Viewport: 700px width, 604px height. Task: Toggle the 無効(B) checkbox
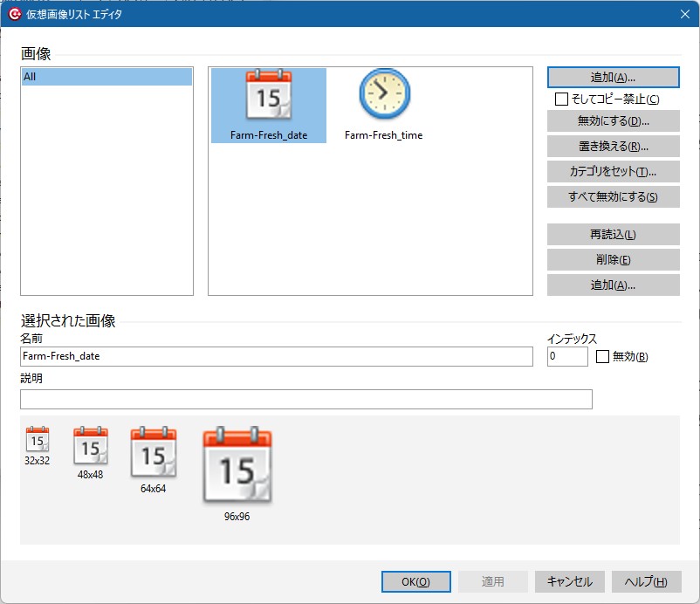click(602, 356)
